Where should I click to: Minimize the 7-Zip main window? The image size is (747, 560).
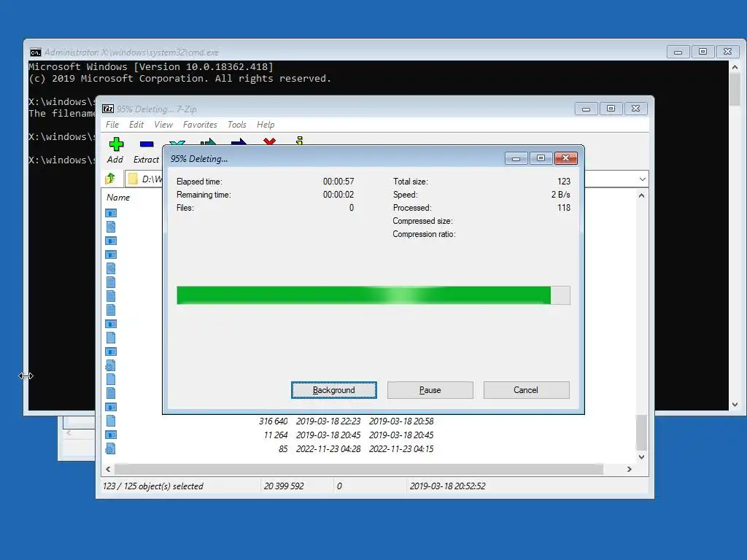point(586,109)
